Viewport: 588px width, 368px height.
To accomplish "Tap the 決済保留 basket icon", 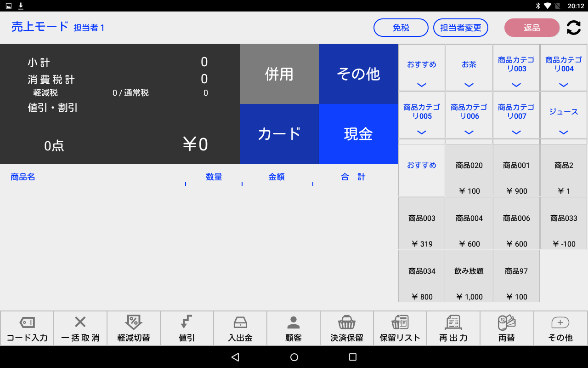I will pos(347,322).
